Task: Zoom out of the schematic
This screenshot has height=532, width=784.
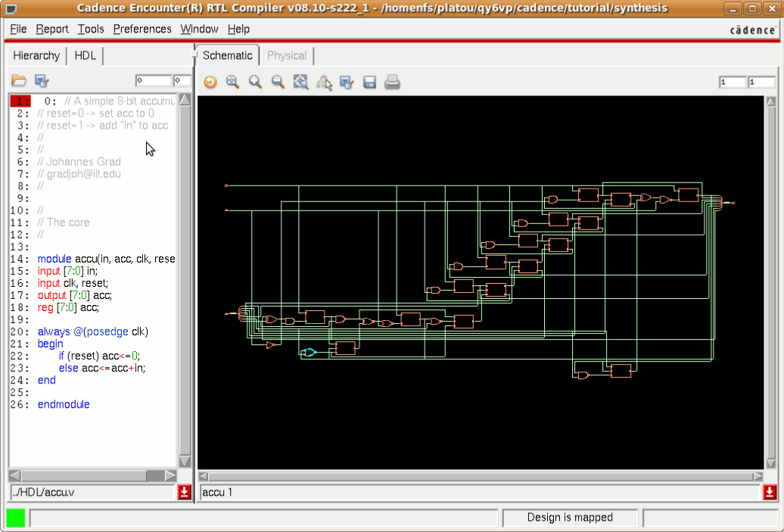Action: coord(278,82)
